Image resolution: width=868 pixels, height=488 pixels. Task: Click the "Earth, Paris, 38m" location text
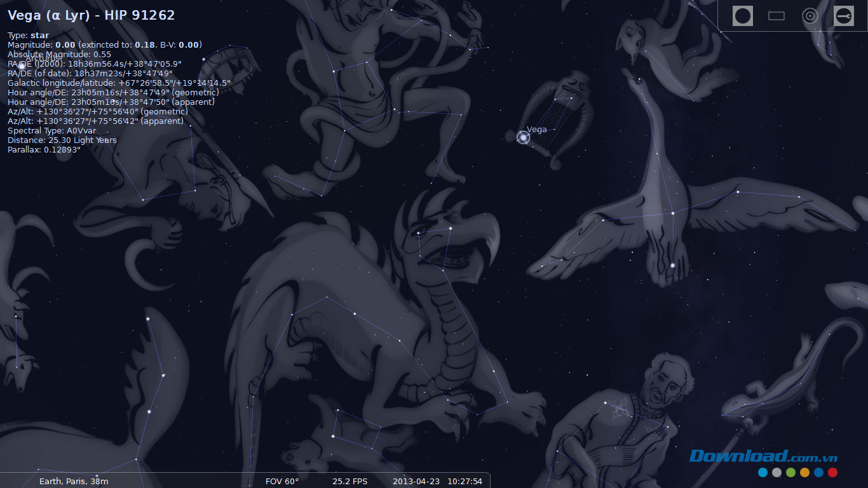pyautogui.click(x=74, y=481)
